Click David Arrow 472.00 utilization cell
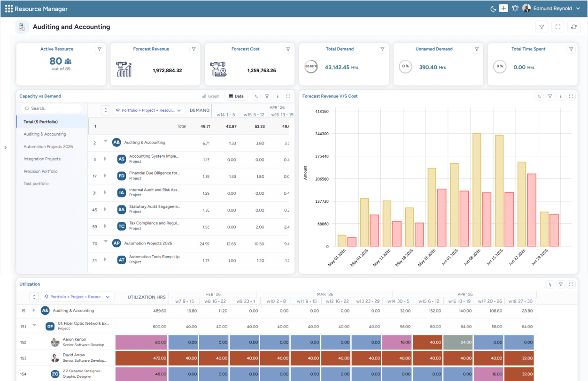Image resolution: width=588 pixels, height=381 pixels. tap(141, 358)
